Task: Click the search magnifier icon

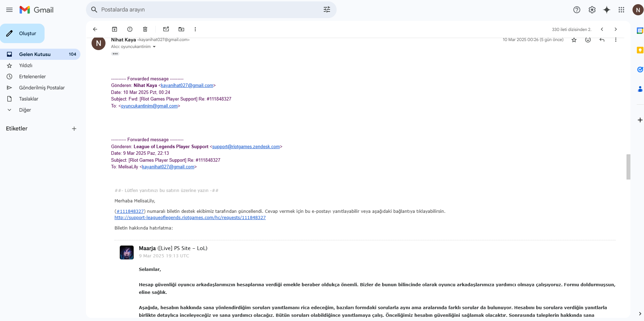Action: pyautogui.click(x=94, y=10)
